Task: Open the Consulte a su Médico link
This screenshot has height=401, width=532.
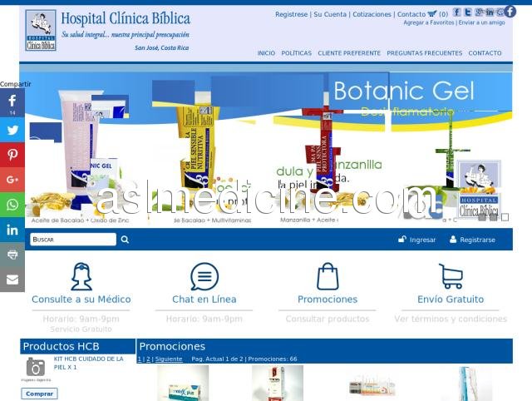Action: tap(81, 300)
